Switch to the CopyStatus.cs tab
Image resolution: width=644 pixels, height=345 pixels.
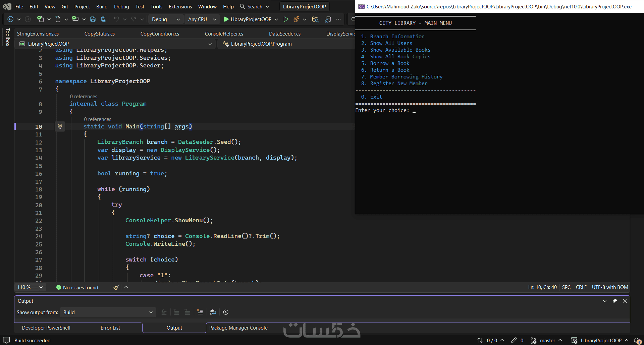pyautogui.click(x=100, y=34)
